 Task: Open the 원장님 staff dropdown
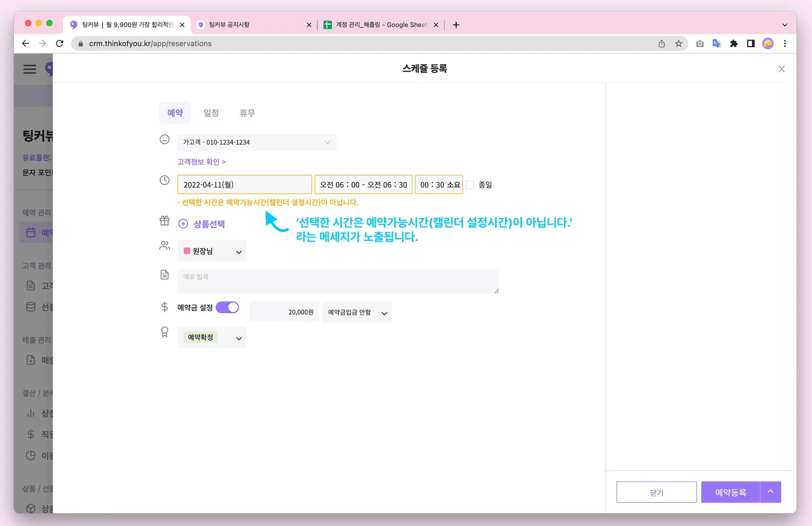212,251
